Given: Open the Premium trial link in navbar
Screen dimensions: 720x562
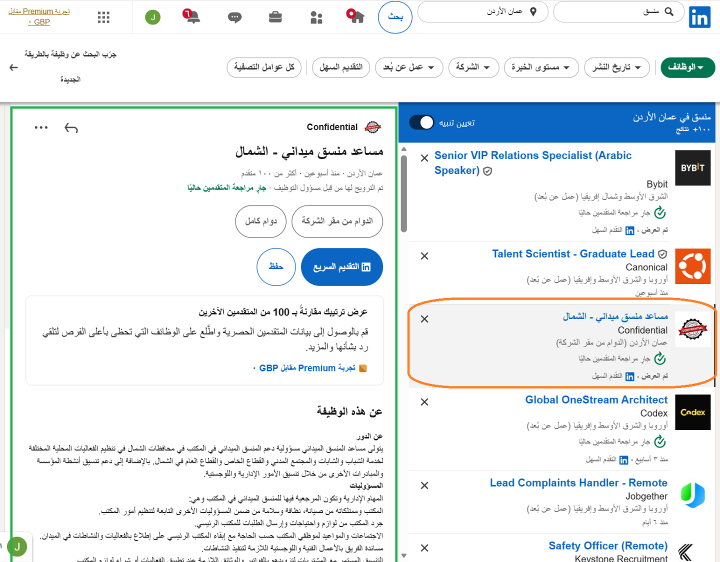Looking at the screenshot, I should 39,16.
